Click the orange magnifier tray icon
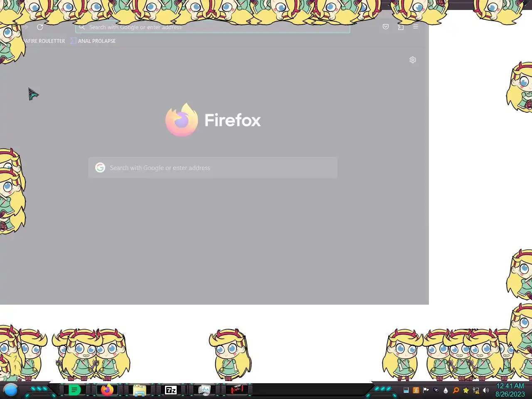 456,390
